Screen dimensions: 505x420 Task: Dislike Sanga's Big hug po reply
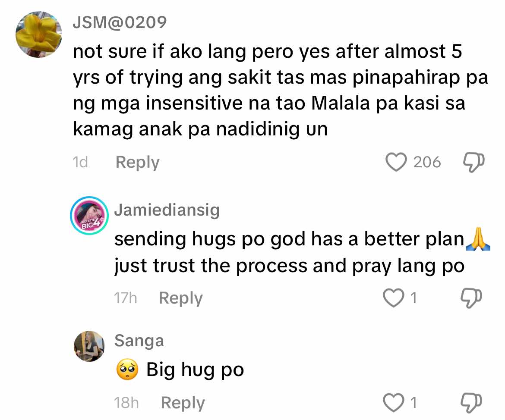[x=471, y=403]
